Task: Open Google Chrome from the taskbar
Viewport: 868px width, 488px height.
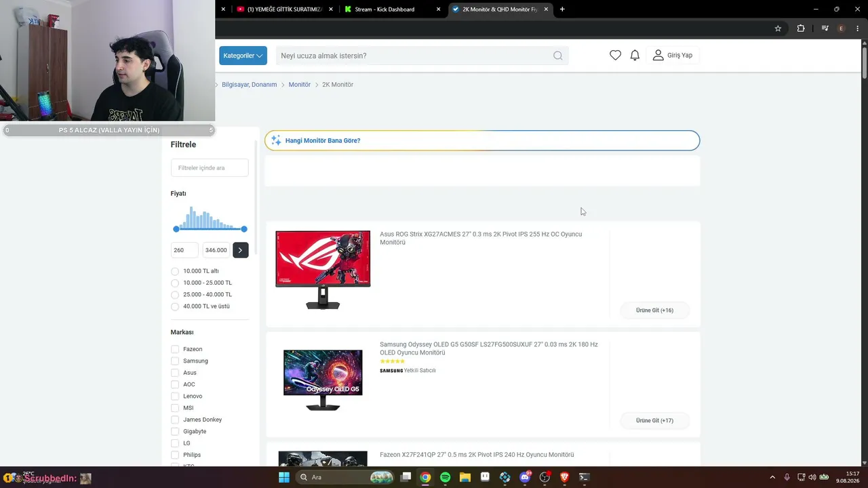Action: point(425,477)
